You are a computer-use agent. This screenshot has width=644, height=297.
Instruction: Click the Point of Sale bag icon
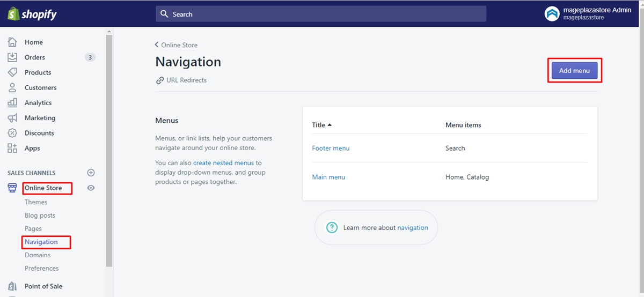tap(12, 286)
